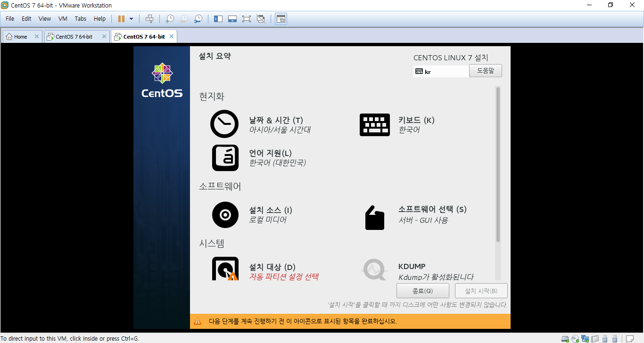Image resolution: width=644 pixels, height=343 pixels.
Task: Open 소프트웨어 선택 package icon
Action: tap(375, 218)
